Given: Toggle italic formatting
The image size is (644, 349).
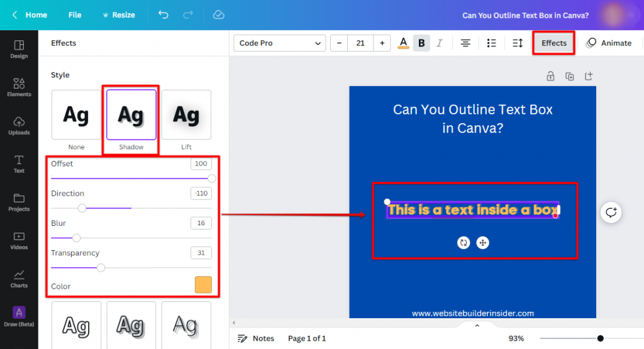Looking at the screenshot, I should [440, 43].
